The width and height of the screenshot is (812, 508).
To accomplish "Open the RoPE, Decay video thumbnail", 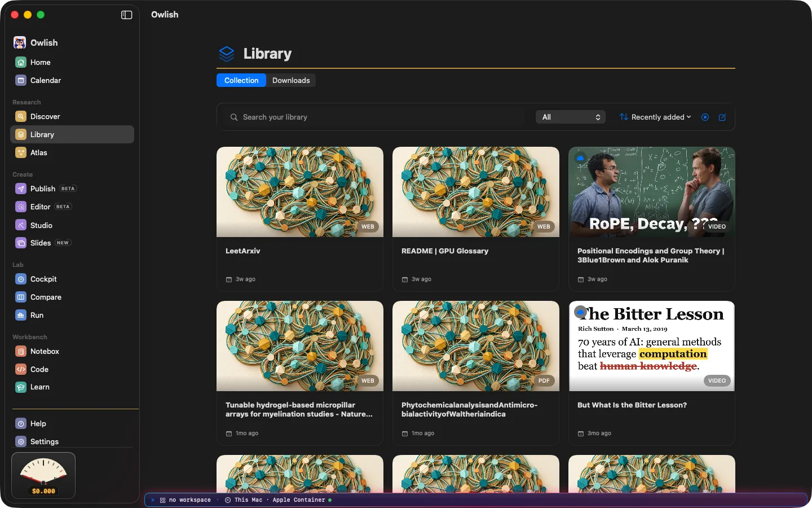I will pos(652,192).
